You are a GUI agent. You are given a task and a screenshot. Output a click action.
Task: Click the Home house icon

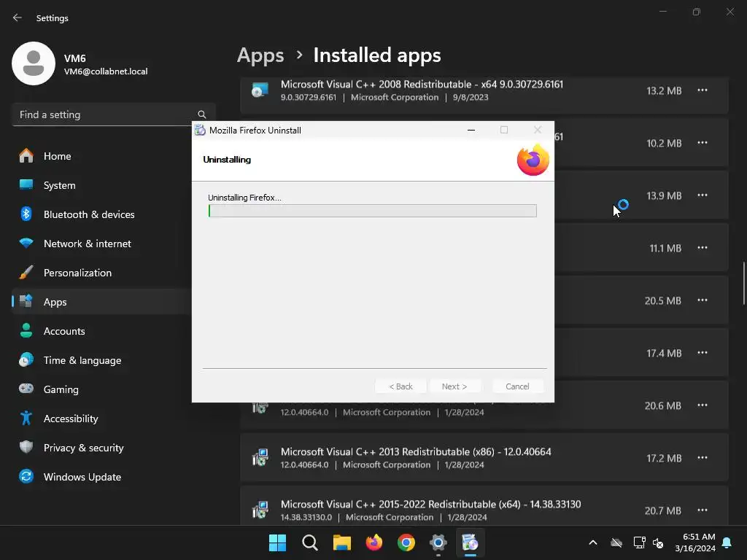(x=26, y=156)
